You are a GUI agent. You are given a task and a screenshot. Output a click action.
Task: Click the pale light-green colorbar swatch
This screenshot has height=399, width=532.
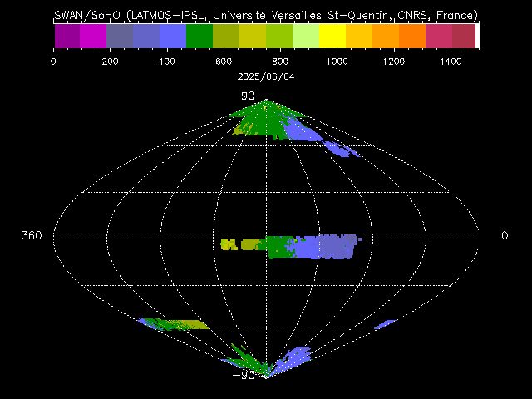(306, 36)
